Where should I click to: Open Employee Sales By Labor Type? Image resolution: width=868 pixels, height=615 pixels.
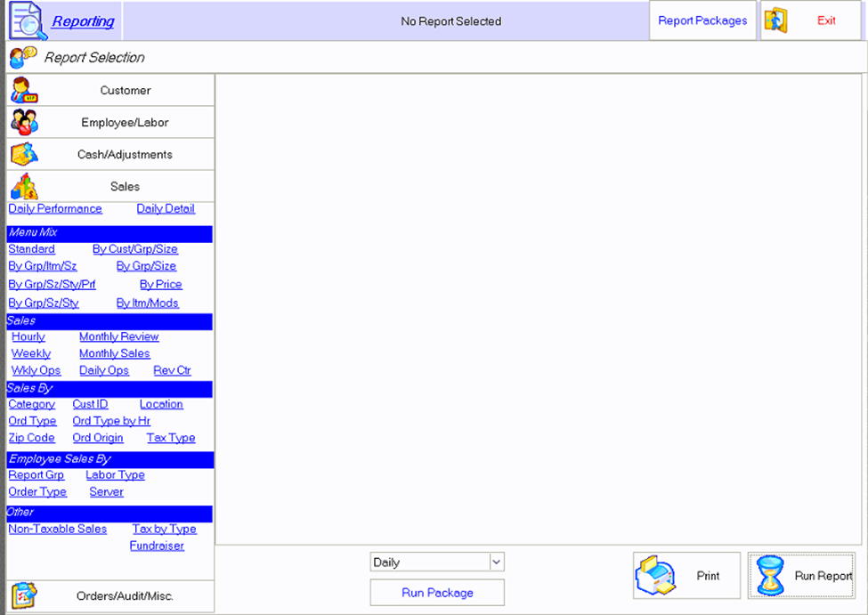tap(115, 475)
